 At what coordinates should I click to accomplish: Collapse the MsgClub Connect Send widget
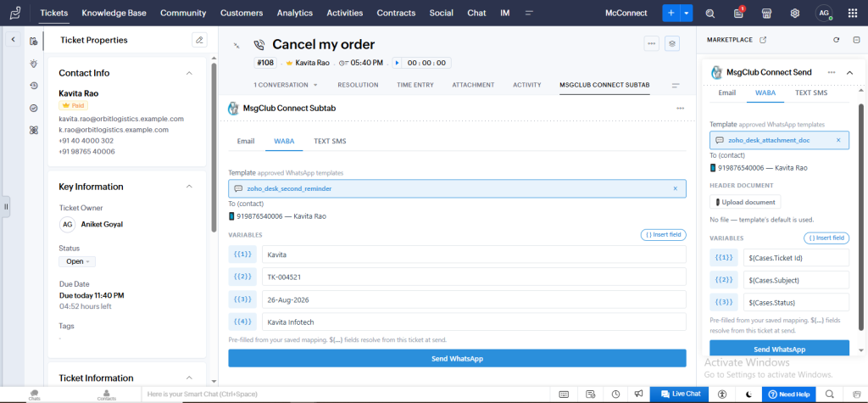pos(849,72)
